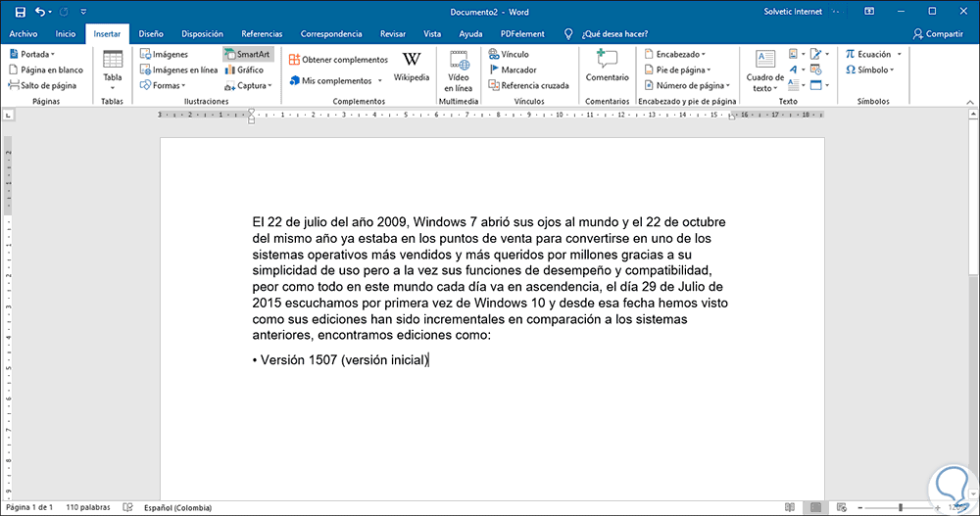
Task: Open the Portada cover page dropdown
Action: pyautogui.click(x=32, y=55)
